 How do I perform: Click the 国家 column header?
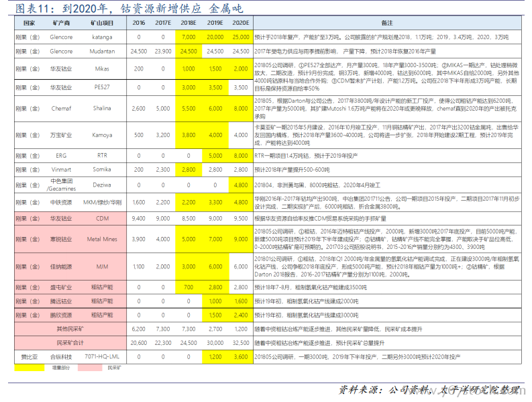(29, 23)
